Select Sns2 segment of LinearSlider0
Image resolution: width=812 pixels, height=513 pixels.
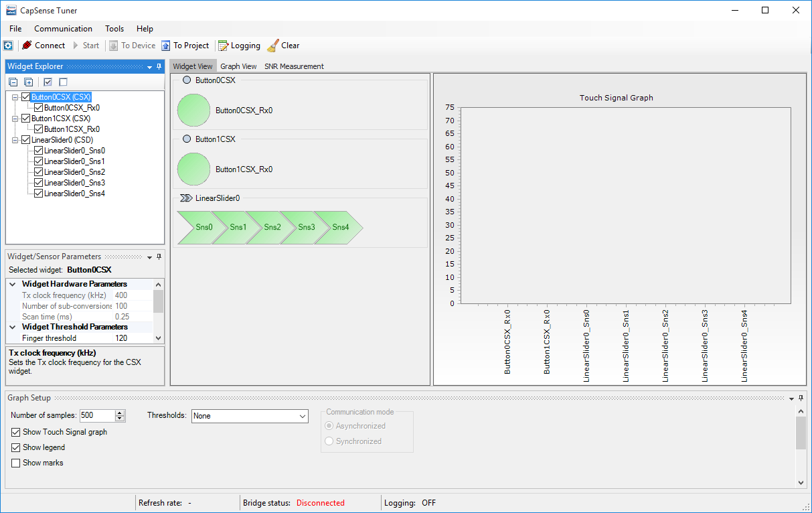click(x=272, y=227)
